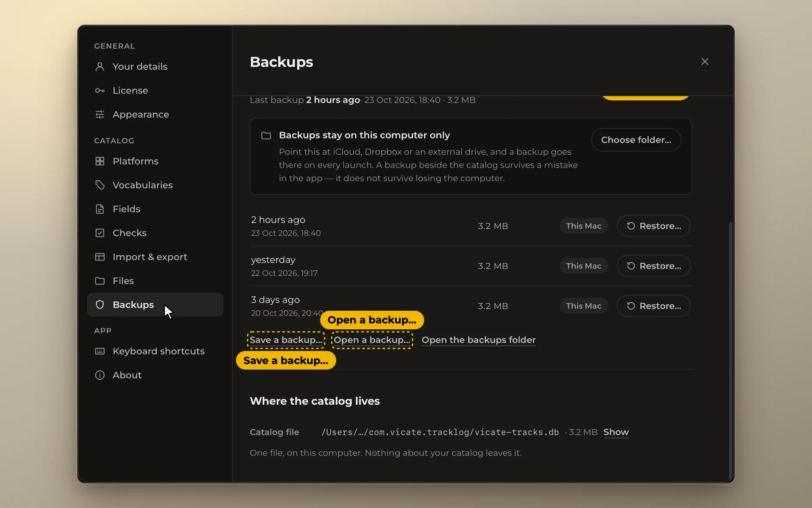812x508 pixels.
Task: Select the Backups shield icon in sidebar
Action: click(x=100, y=305)
